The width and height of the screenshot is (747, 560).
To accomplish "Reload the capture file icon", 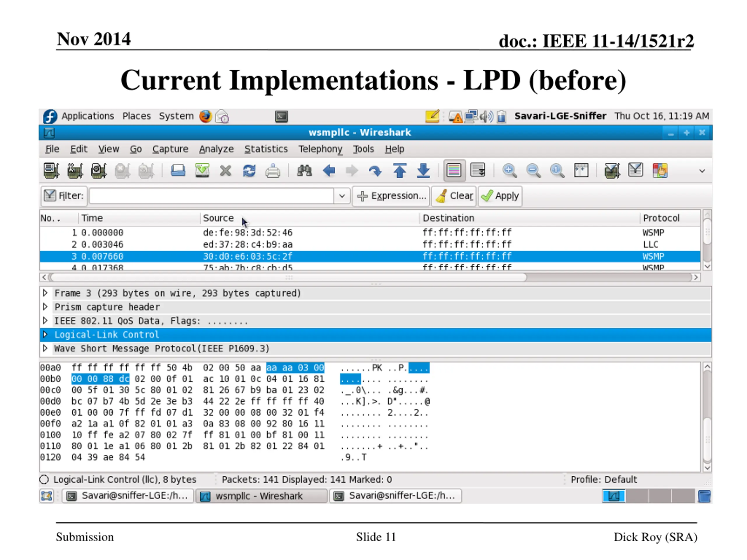I will pos(249,170).
